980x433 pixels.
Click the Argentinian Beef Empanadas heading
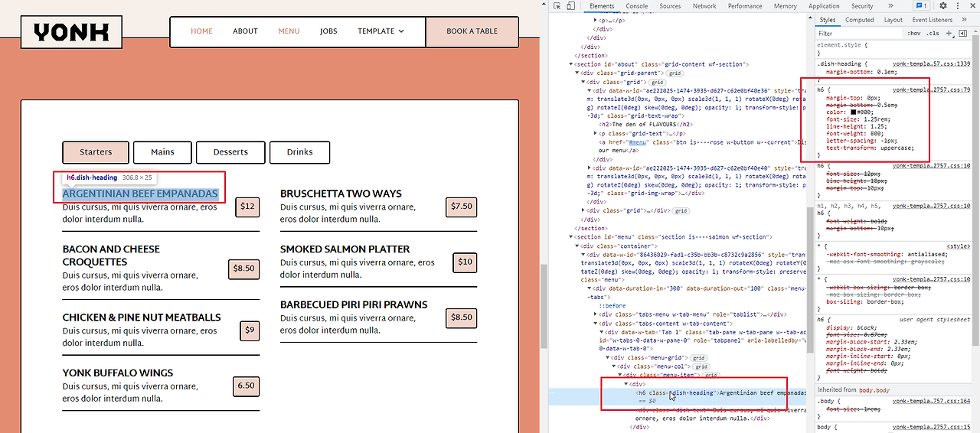coord(140,194)
